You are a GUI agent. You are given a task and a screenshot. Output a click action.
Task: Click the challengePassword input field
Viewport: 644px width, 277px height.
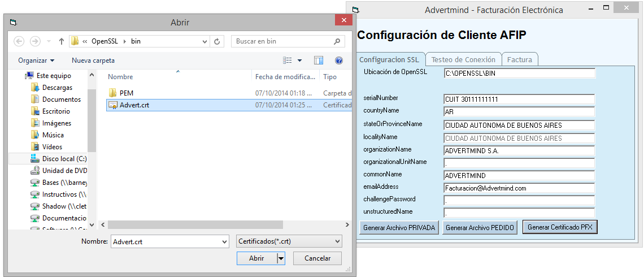coord(520,201)
